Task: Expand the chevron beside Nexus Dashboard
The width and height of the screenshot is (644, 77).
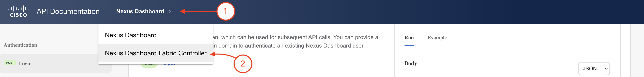Action: coord(170,11)
